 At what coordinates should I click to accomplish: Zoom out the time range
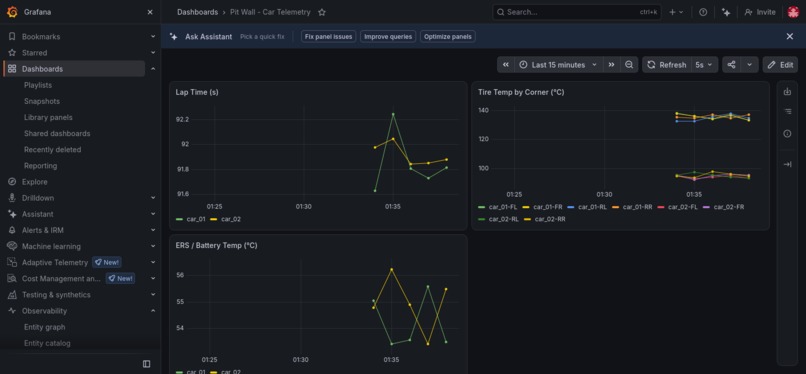pyautogui.click(x=629, y=65)
